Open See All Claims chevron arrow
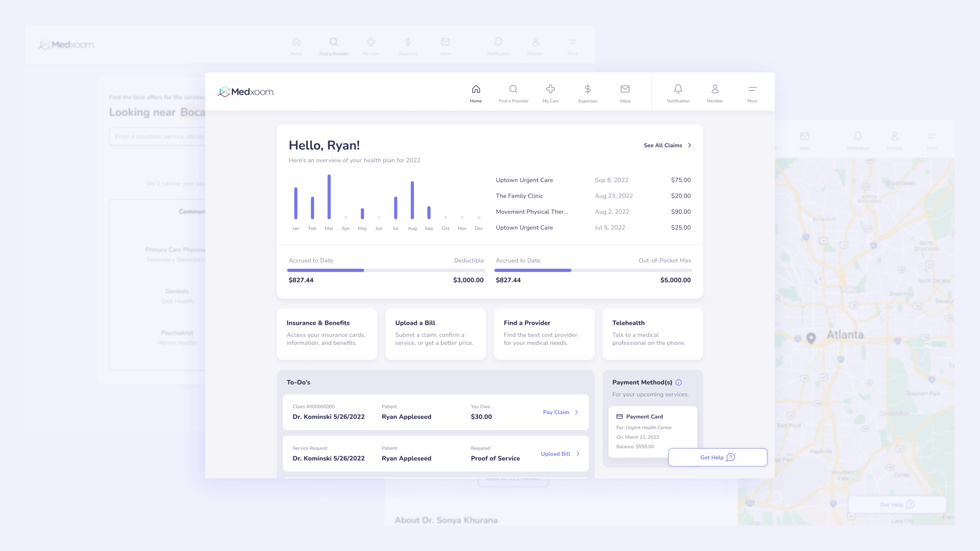Screen dimensions: 980x551 (690, 145)
